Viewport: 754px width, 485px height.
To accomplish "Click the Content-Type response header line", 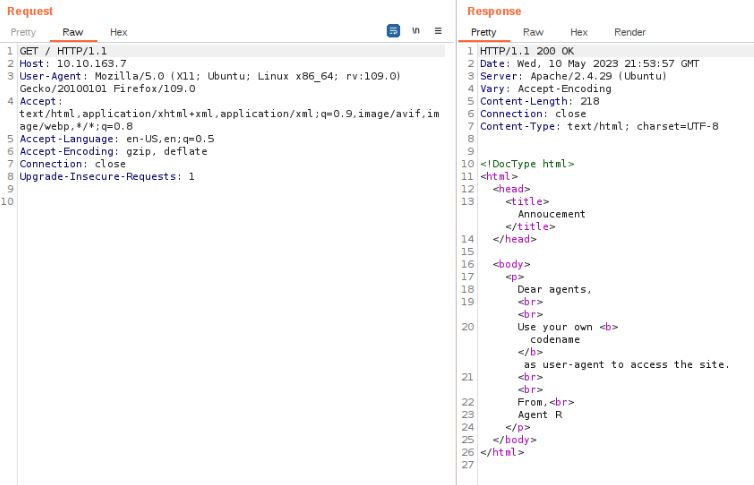I will click(x=599, y=126).
